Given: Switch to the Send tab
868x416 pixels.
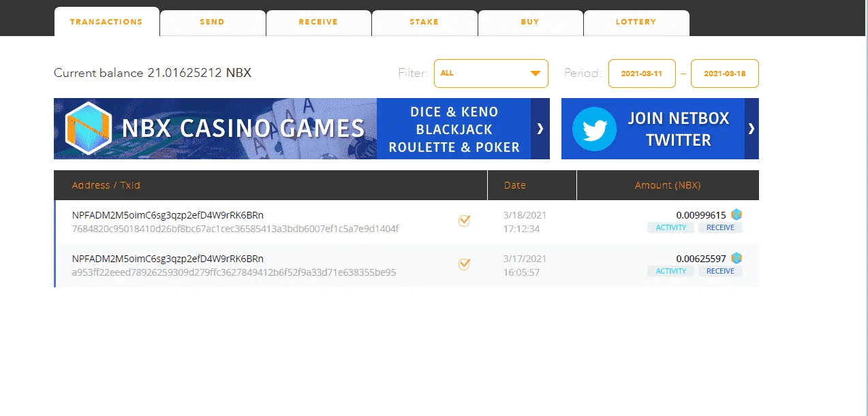Looking at the screenshot, I should [213, 22].
